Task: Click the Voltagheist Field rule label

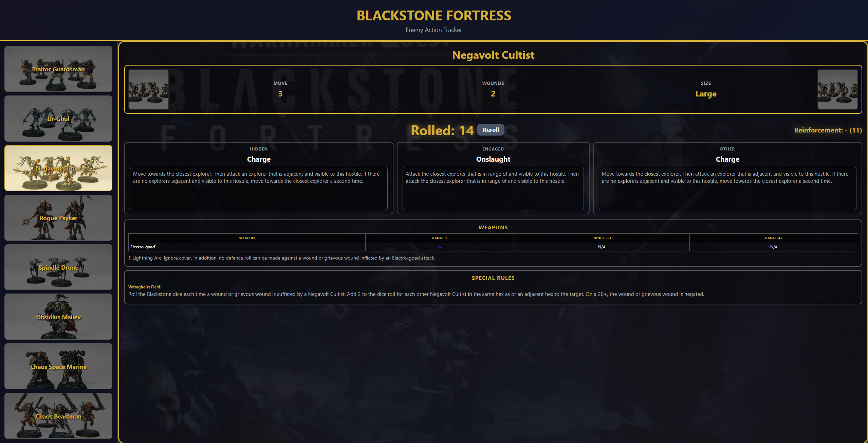Action: click(145, 287)
